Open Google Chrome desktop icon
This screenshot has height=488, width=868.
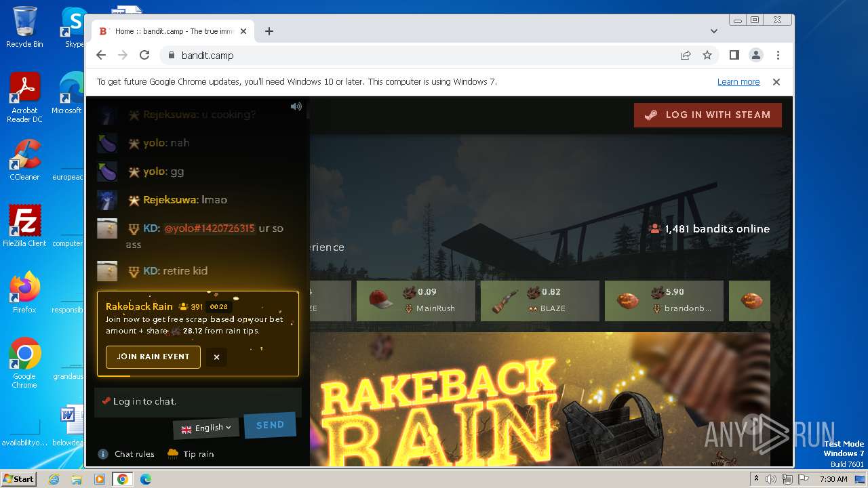coord(24,363)
